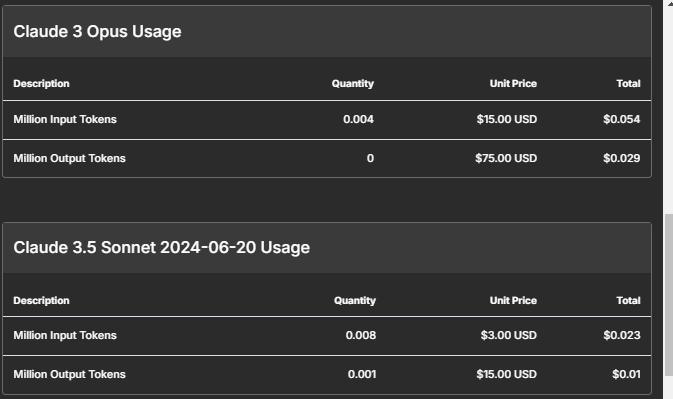
Task: Click the $0.054 total value
Action: point(621,119)
